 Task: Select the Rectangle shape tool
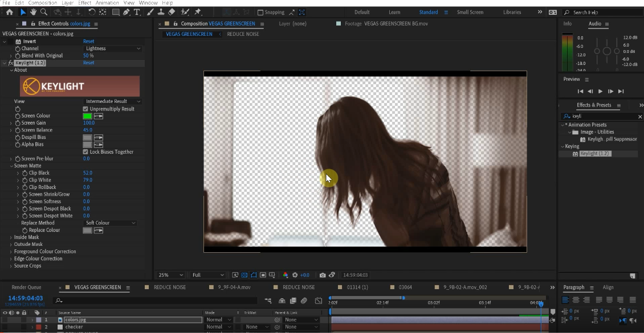116,13
